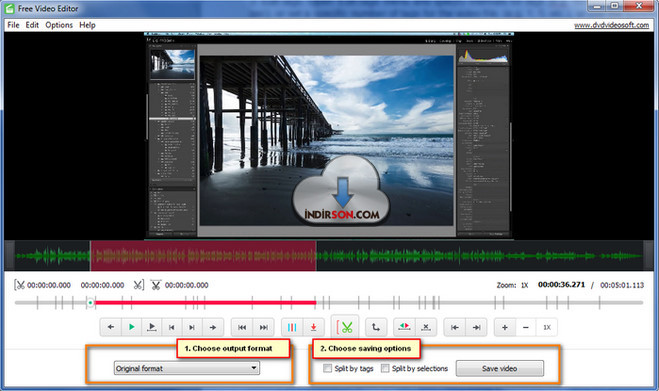659x391 pixels.
Task: Start playback with the green play button
Action: click(132, 327)
